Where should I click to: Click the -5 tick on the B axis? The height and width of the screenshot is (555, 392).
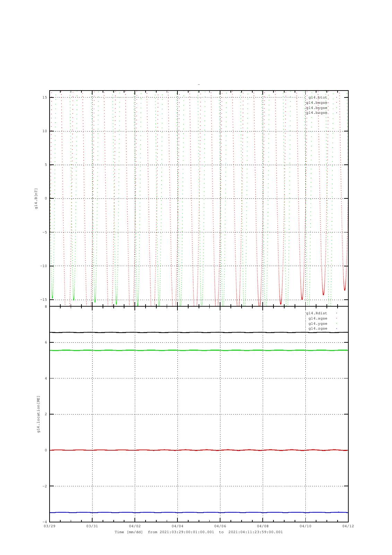[x=45, y=232]
